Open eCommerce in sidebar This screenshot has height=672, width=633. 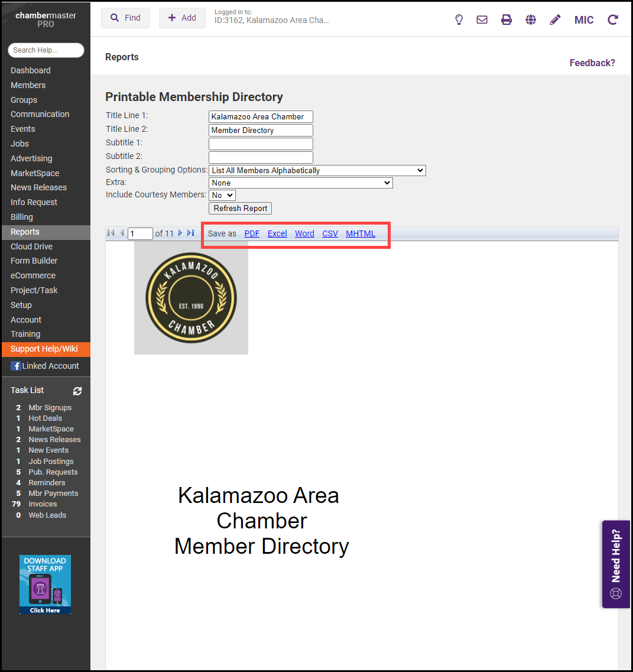[x=33, y=275]
